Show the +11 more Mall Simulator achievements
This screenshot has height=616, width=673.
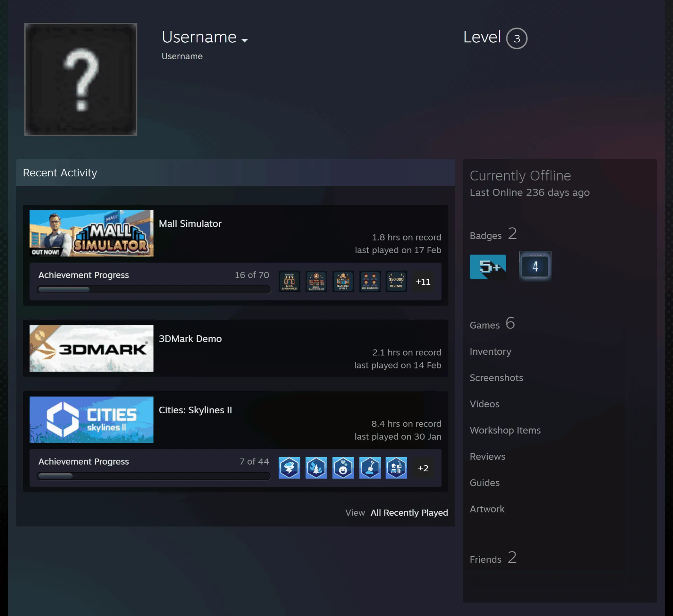point(423,282)
